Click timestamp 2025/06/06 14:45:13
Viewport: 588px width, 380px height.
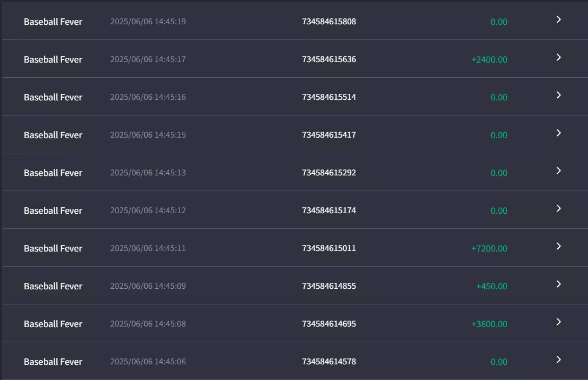pos(148,173)
